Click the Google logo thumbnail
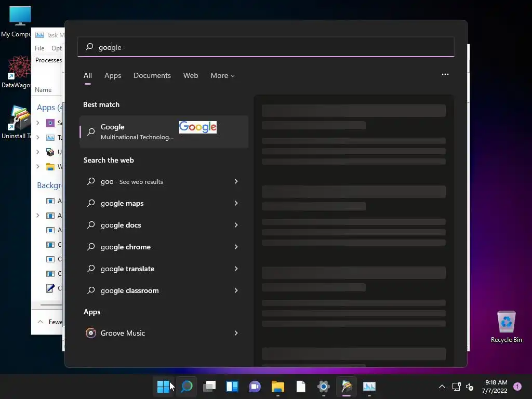 198,127
